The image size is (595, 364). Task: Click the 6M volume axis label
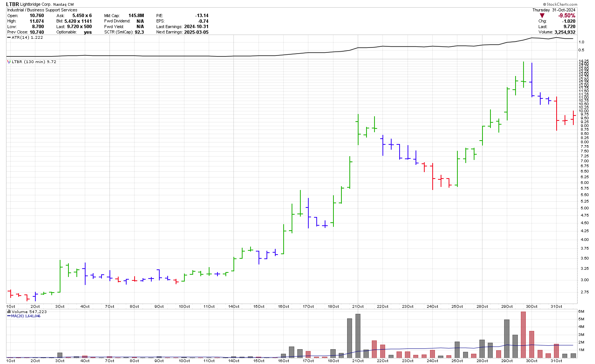coord(581,312)
